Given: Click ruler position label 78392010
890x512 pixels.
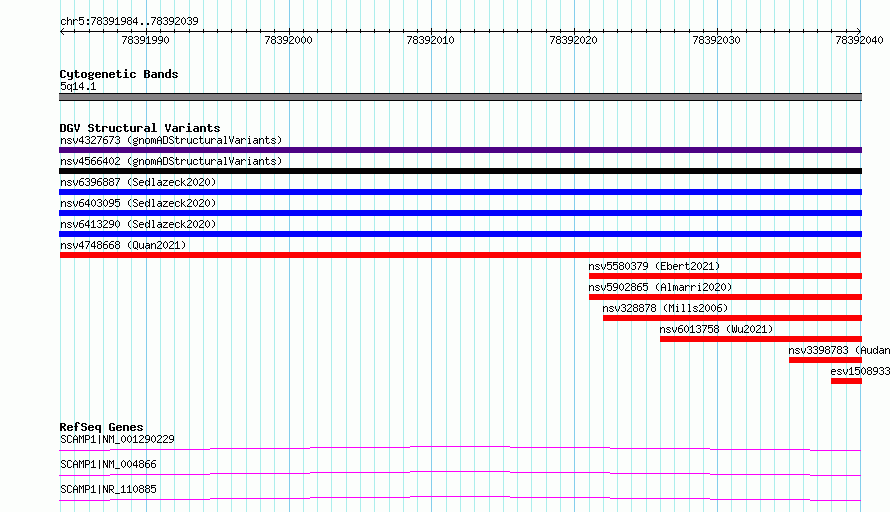Looking at the screenshot, I should [430, 40].
